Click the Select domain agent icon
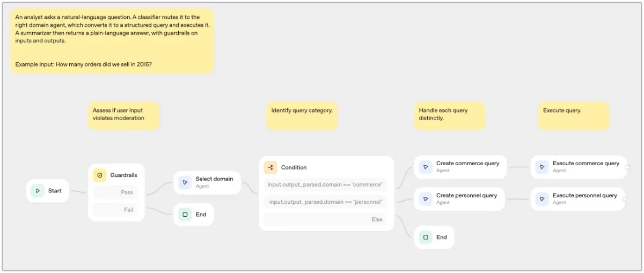Viewport: 644px width, 273px height. click(x=185, y=182)
